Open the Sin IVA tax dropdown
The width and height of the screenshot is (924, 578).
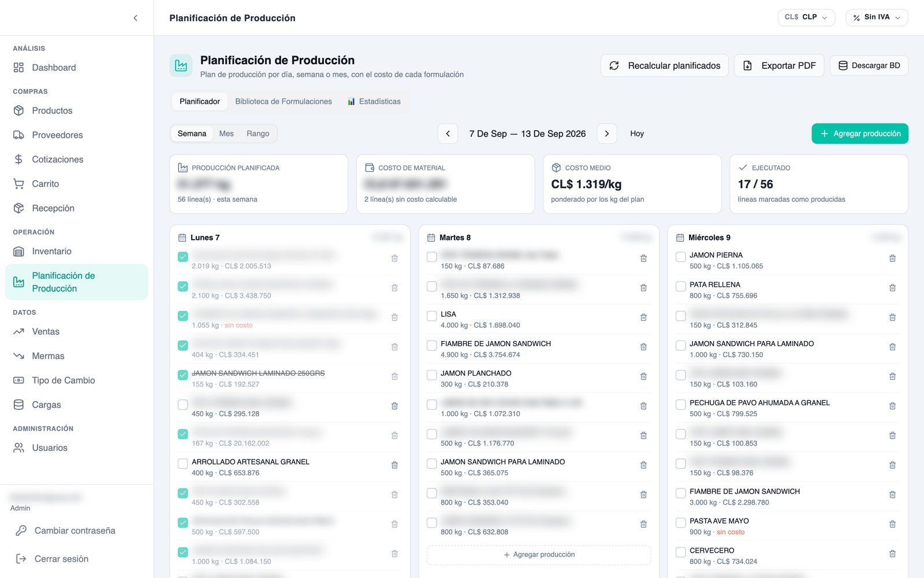877,17
